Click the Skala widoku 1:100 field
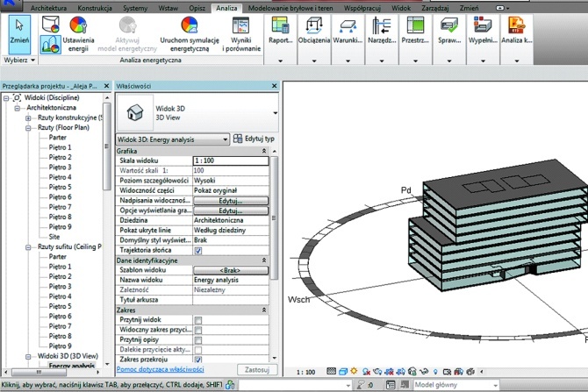The height and width of the screenshot is (392, 588). pyautogui.click(x=231, y=160)
